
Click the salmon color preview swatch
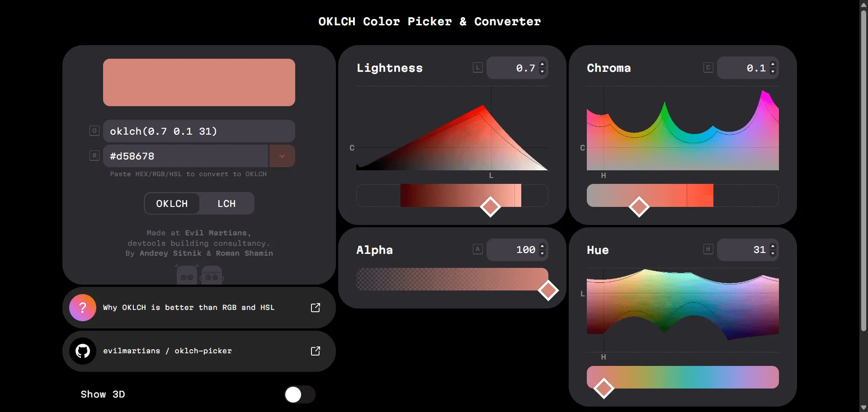coord(199,82)
